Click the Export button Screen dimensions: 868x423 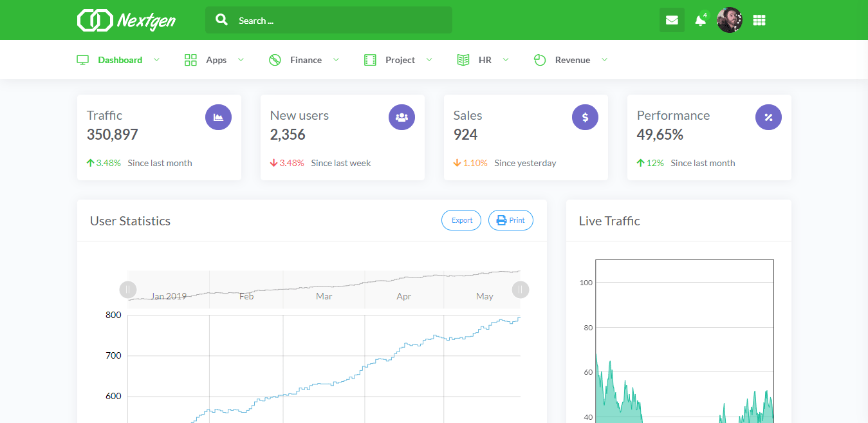(461, 220)
